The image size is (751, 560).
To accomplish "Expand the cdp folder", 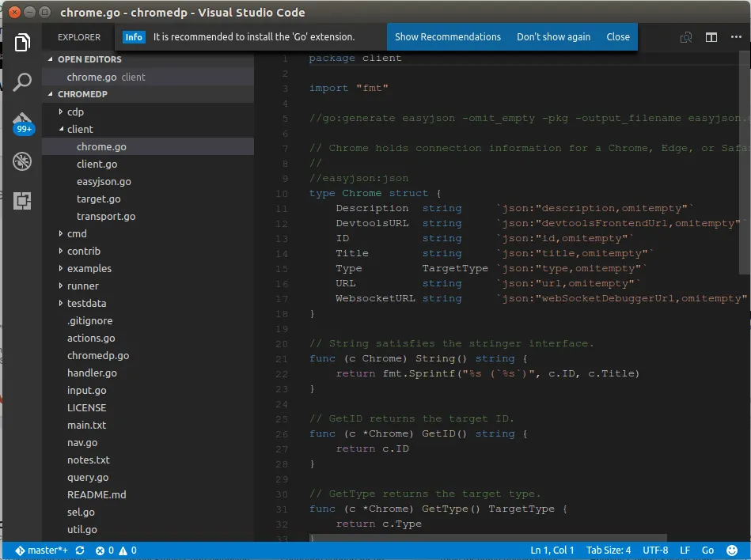I will [x=75, y=112].
